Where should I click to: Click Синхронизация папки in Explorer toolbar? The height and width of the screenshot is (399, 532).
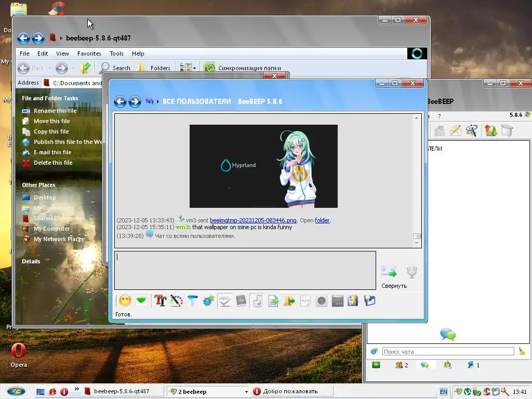tap(243, 68)
